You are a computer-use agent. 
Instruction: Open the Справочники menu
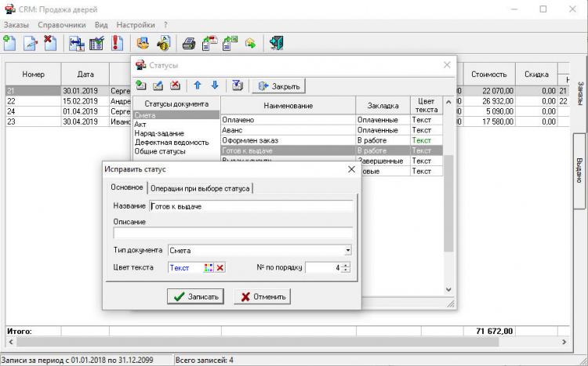pos(60,25)
